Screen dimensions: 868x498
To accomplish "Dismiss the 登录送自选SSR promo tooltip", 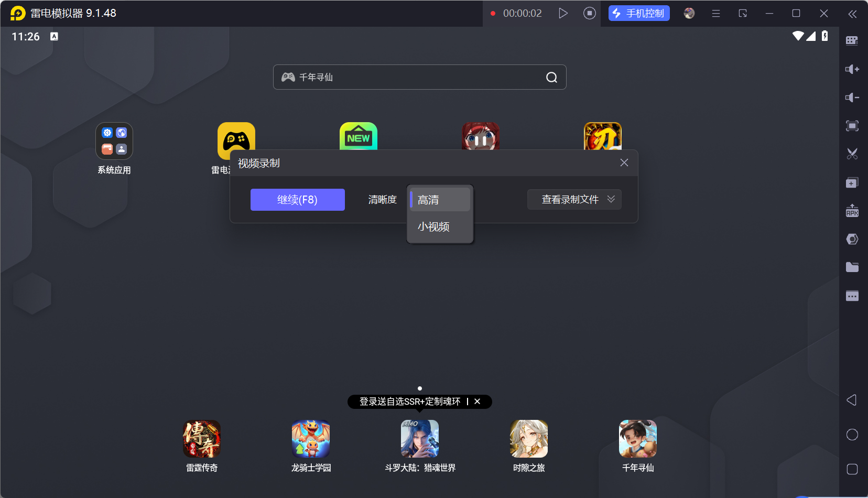I will 478,402.
